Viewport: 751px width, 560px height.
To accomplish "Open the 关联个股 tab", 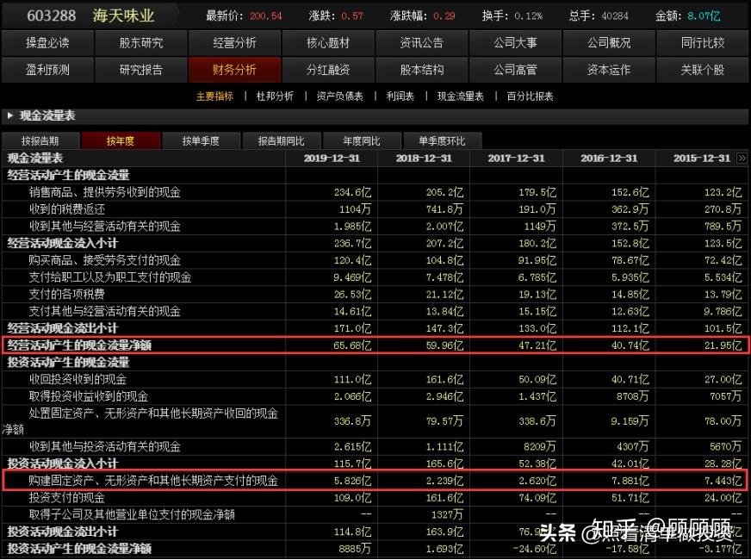I will pyautogui.click(x=703, y=70).
